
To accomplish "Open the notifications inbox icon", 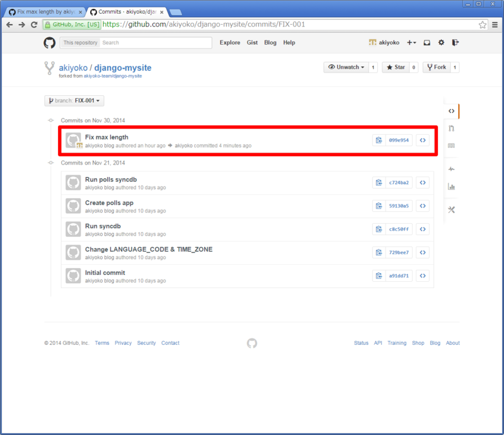I will pyautogui.click(x=427, y=42).
